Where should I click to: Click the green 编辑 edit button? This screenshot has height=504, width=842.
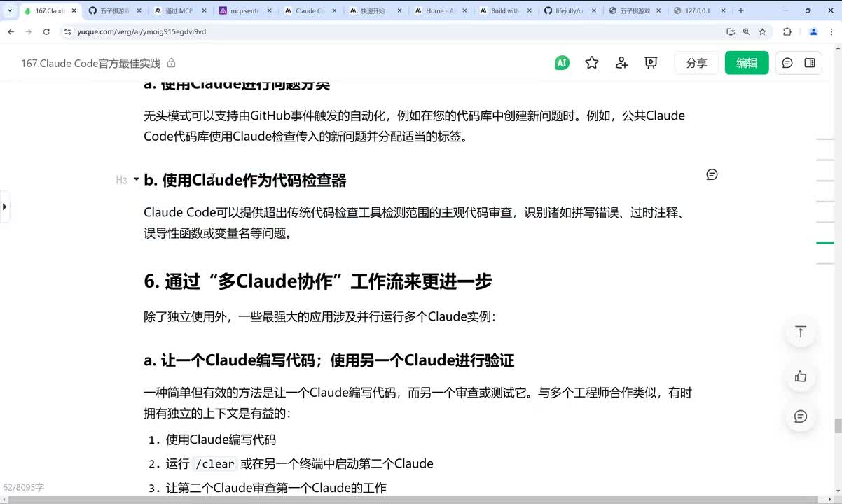click(747, 63)
